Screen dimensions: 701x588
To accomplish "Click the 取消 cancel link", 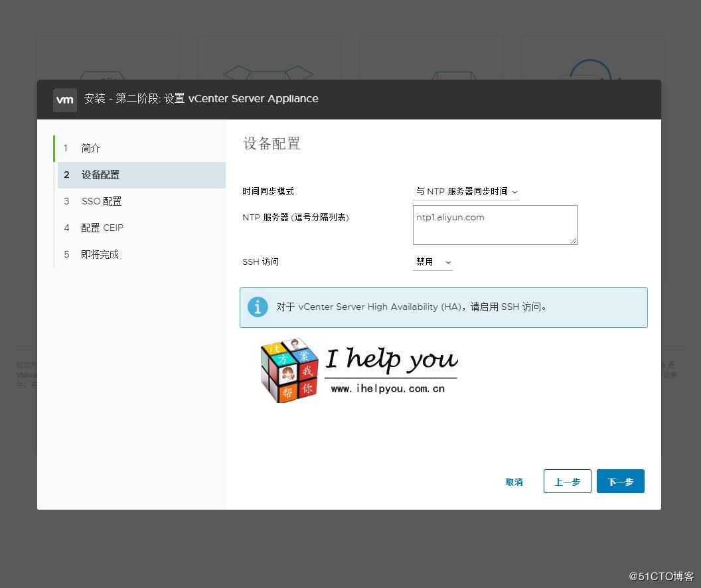I will [x=514, y=482].
